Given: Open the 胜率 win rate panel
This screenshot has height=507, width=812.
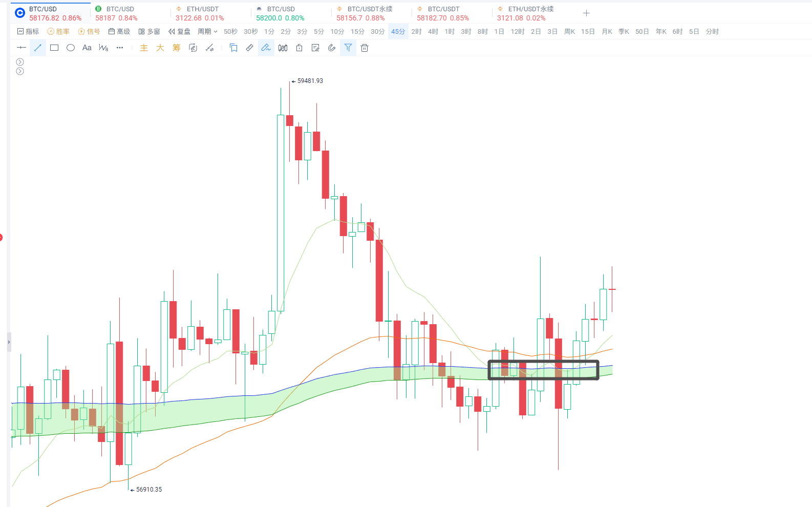Looking at the screenshot, I should pyautogui.click(x=58, y=31).
